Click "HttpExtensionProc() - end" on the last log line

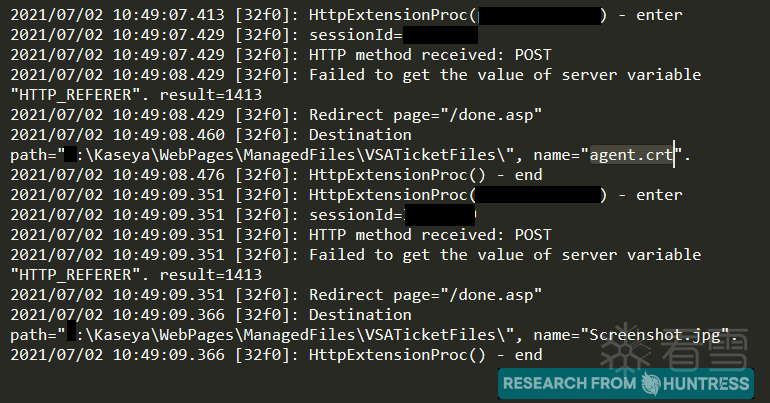pyautogui.click(x=425, y=355)
